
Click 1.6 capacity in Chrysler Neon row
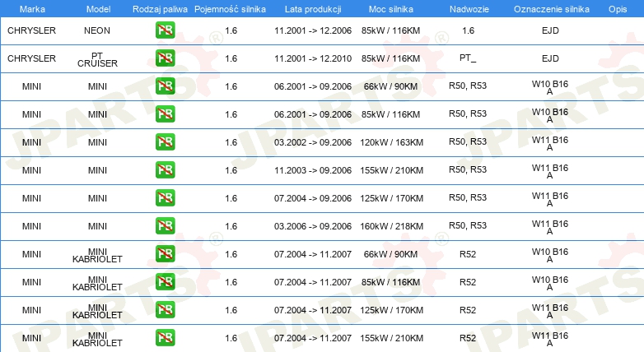coord(231,30)
